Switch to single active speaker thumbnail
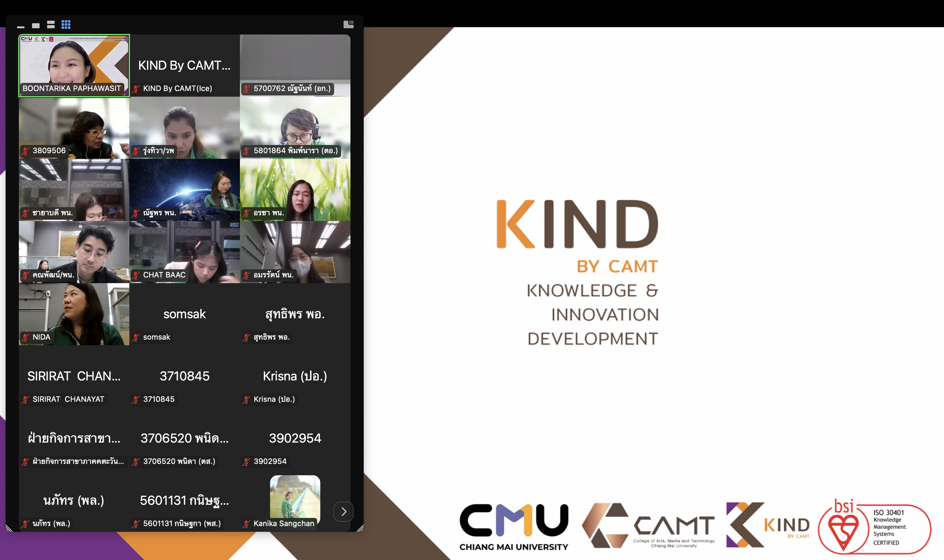The image size is (944, 560). point(36,26)
